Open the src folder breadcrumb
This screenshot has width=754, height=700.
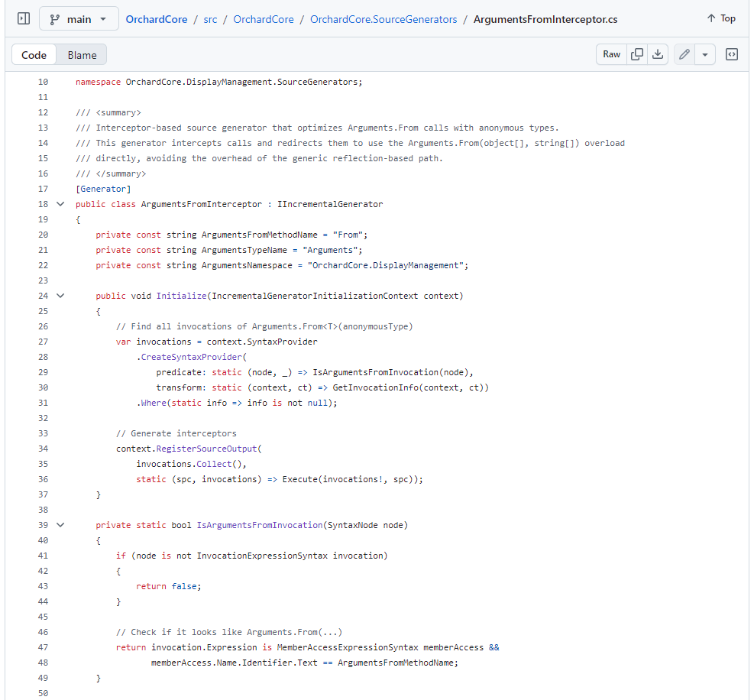pyautogui.click(x=210, y=19)
